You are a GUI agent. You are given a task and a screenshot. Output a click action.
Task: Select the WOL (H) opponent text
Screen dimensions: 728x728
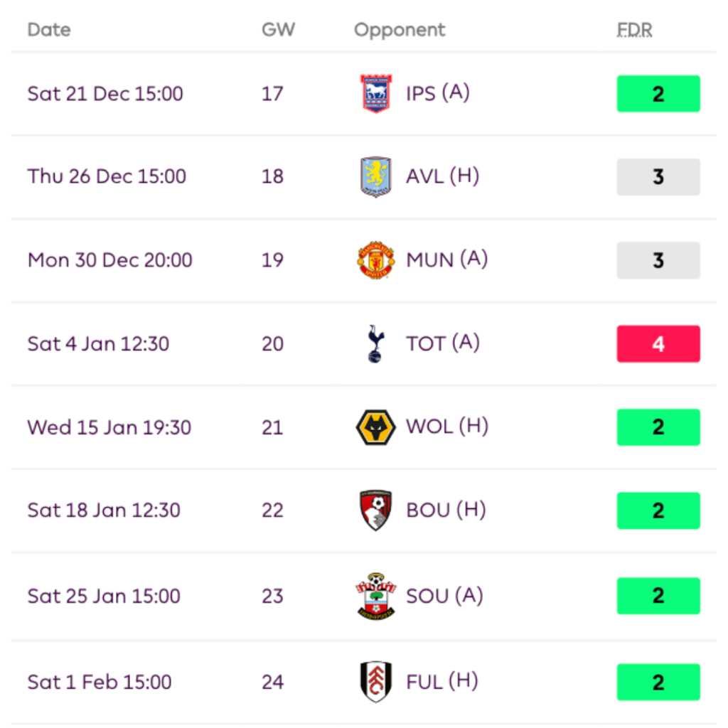click(446, 427)
